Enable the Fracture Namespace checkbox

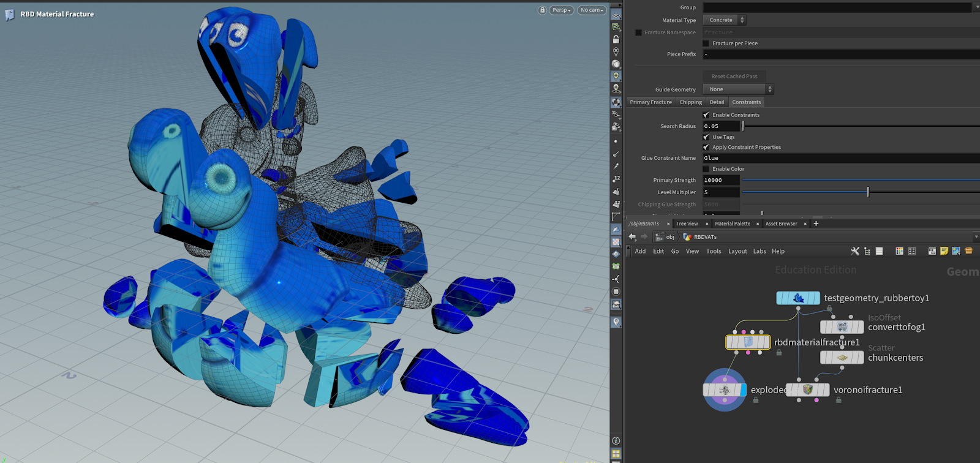coord(638,32)
